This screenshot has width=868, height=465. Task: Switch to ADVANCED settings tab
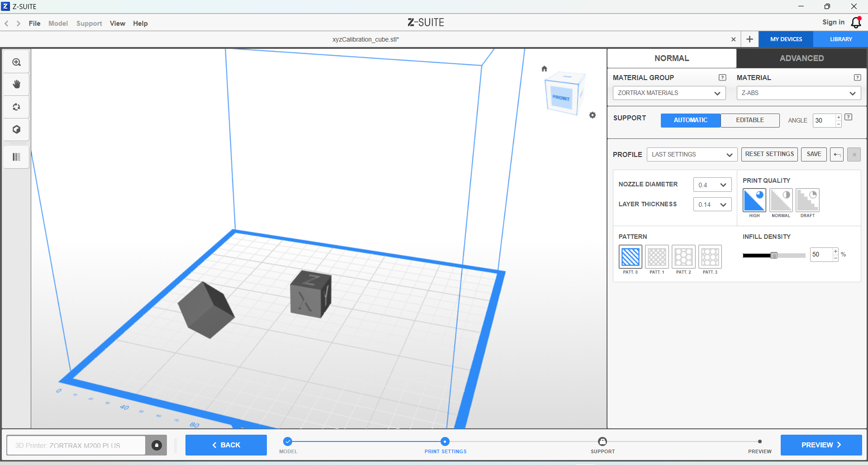tap(802, 58)
